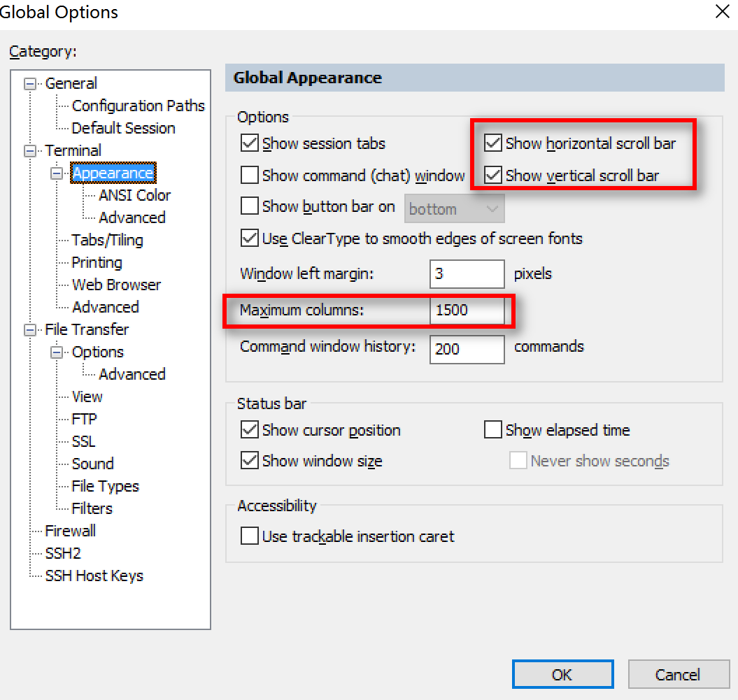The height and width of the screenshot is (700, 738).
Task: Open Tabs/Tiling category
Action: coord(107,241)
